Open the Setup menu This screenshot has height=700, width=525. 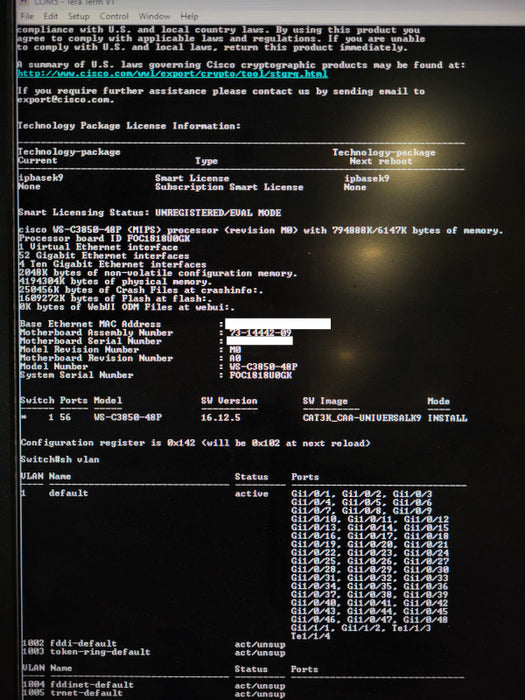79,16
